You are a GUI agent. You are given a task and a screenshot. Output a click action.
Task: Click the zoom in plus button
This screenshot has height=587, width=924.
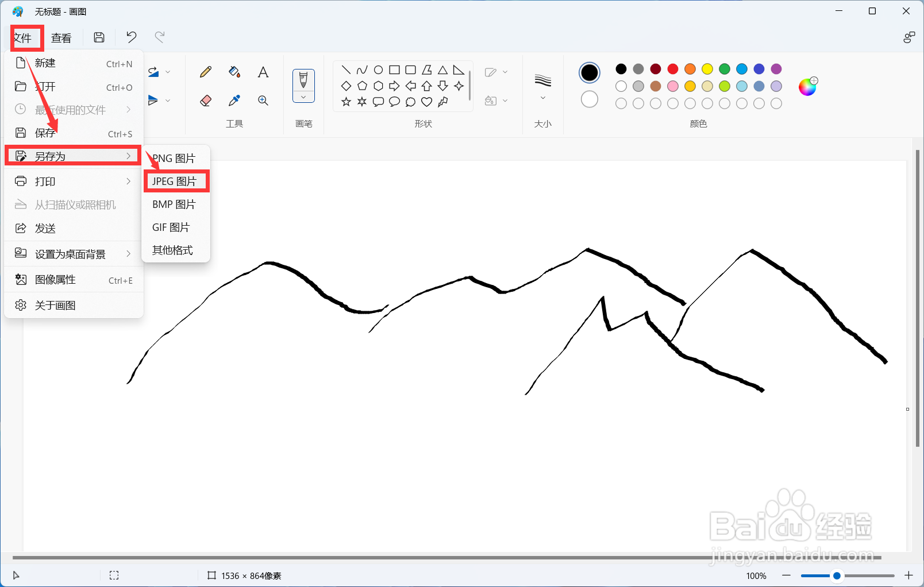pyautogui.click(x=908, y=576)
